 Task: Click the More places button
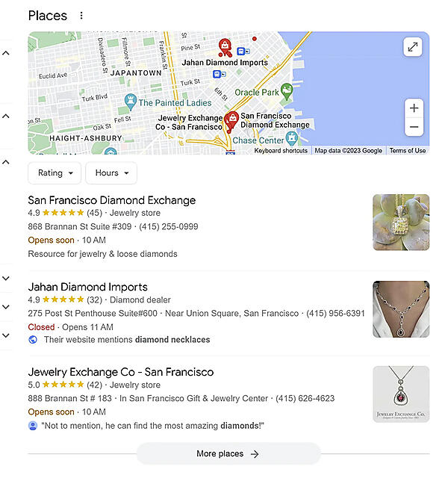point(228,453)
